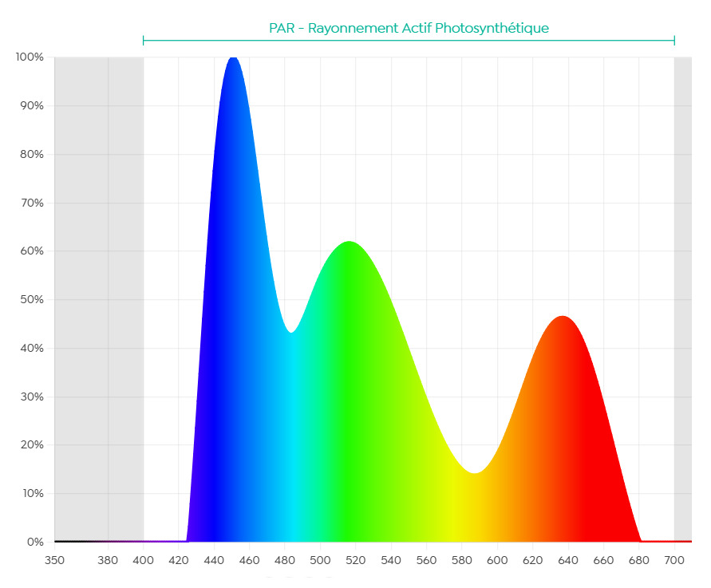Click the 380 wavelength axis label
Image resolution: width=711 pixels, height=588 pixels.
108,560
